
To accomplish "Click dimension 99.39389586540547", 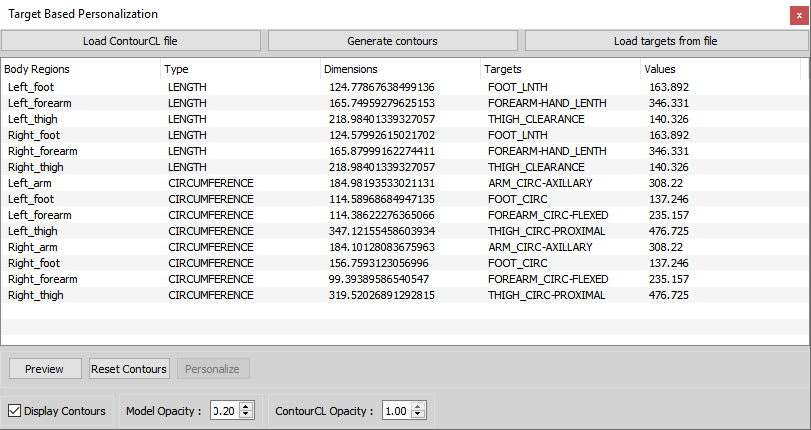I will pyautogui.click(x=379, y=279).
